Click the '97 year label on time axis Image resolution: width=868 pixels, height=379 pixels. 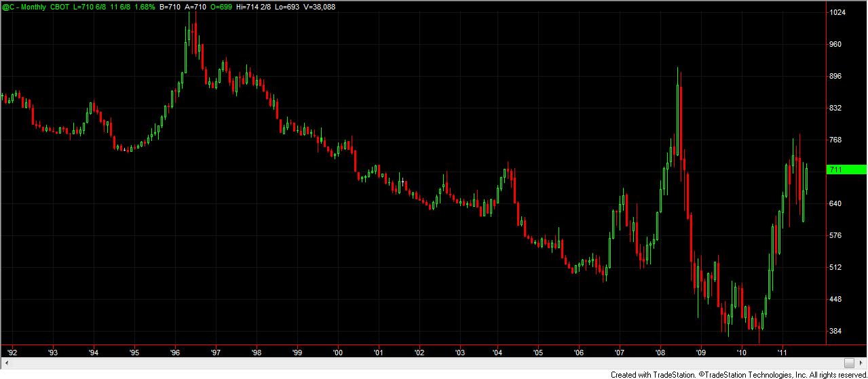tap(216, 353)
